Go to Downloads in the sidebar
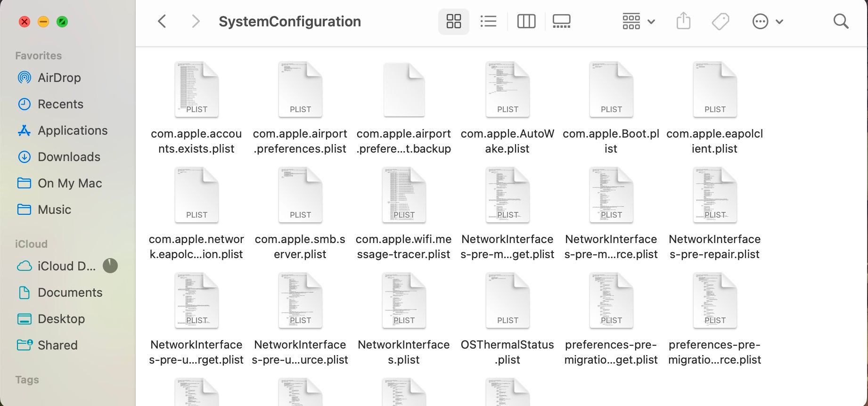The image size is (868, 406). click(x=69, y=157)
